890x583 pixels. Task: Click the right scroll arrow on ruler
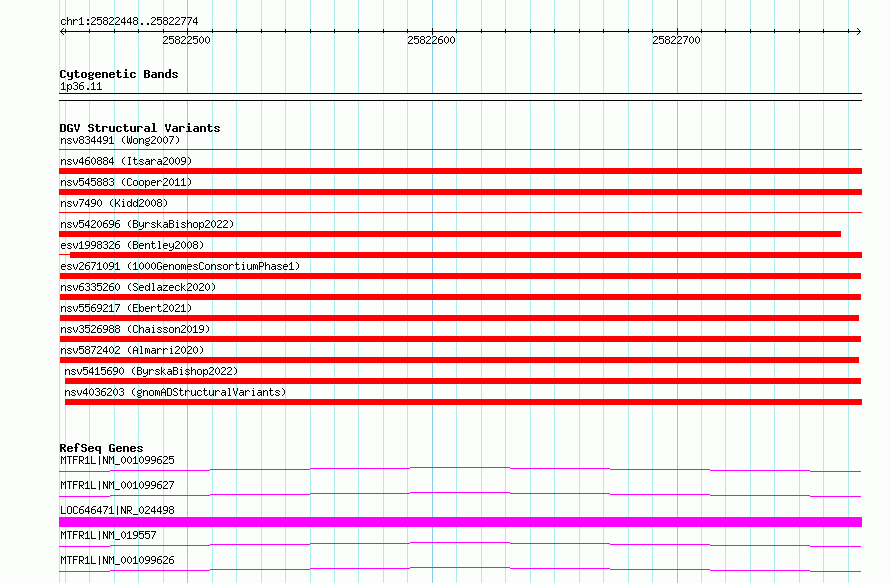[x=858, y=32]
